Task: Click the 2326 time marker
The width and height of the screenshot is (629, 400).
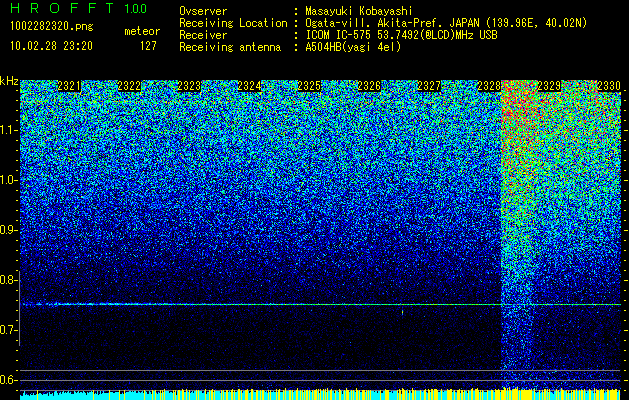Action: [369, 86]
